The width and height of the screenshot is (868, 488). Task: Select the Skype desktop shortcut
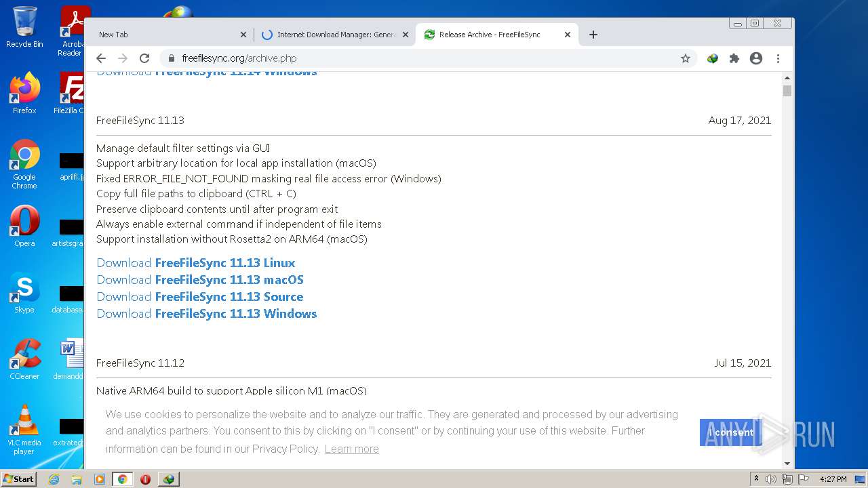point(24,293)
